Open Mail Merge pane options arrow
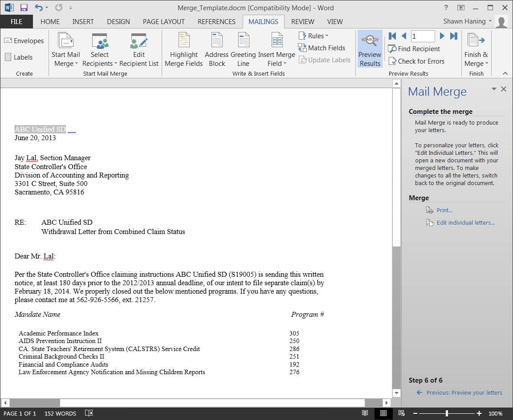The image size is (513, 420). coord(494,89)
